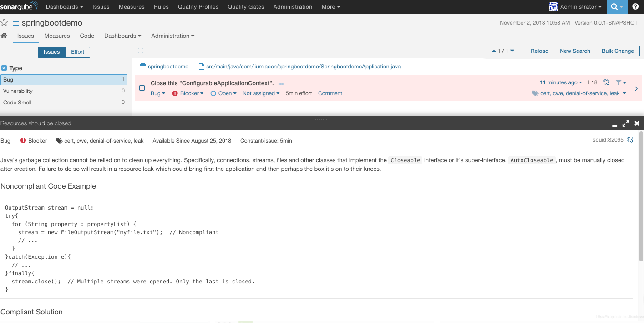Click the SonarQube logo

(x=20, y=7)
